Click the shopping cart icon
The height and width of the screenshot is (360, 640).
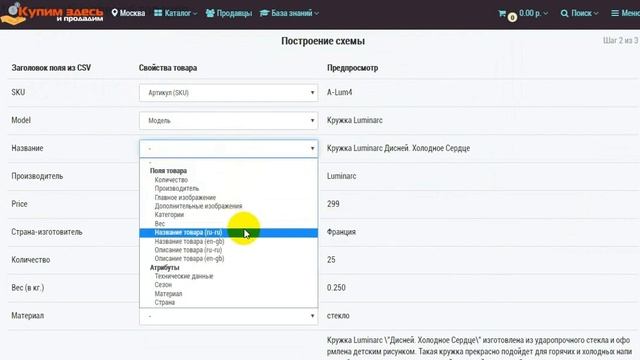click(x=502, y=13)
